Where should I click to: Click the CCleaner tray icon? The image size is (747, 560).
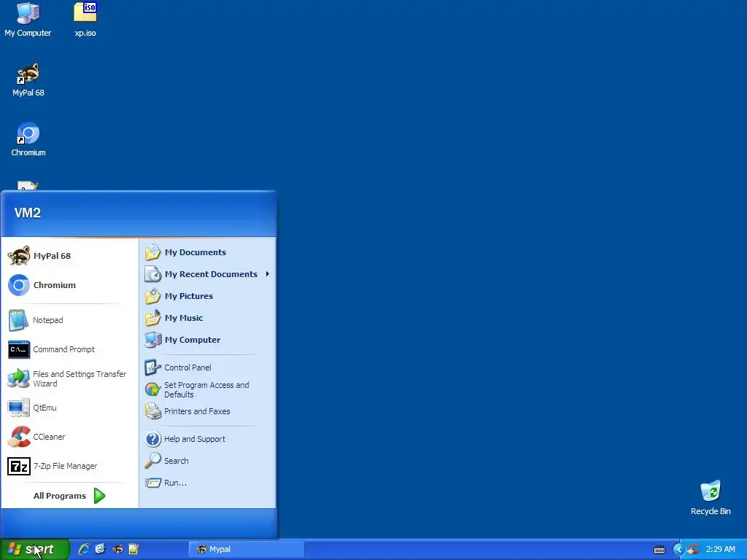(693, 549)
